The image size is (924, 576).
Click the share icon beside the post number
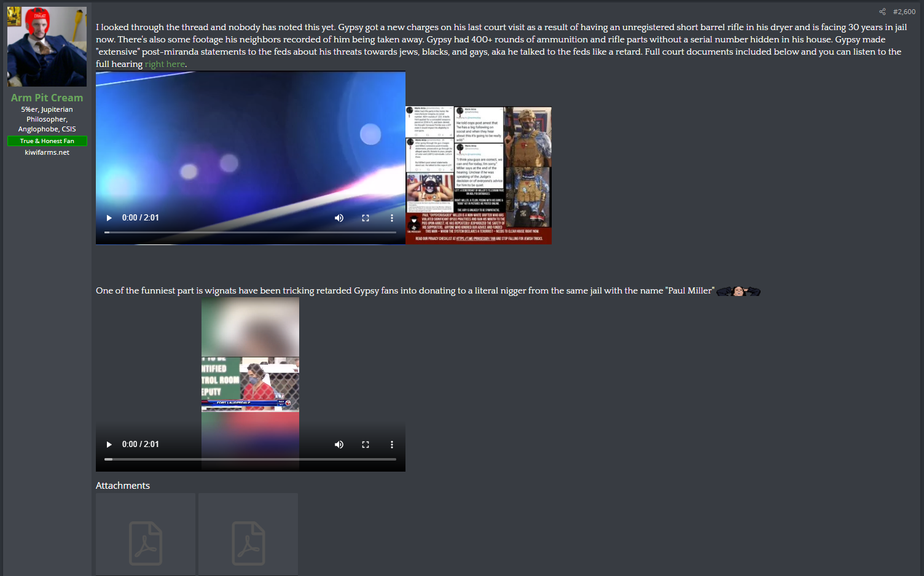pyautogui.click(x=882, y=12)
